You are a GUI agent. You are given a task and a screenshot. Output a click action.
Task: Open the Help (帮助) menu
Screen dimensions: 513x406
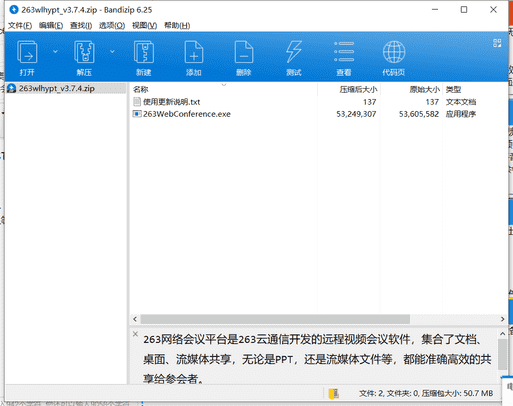[x=177, y=25]
